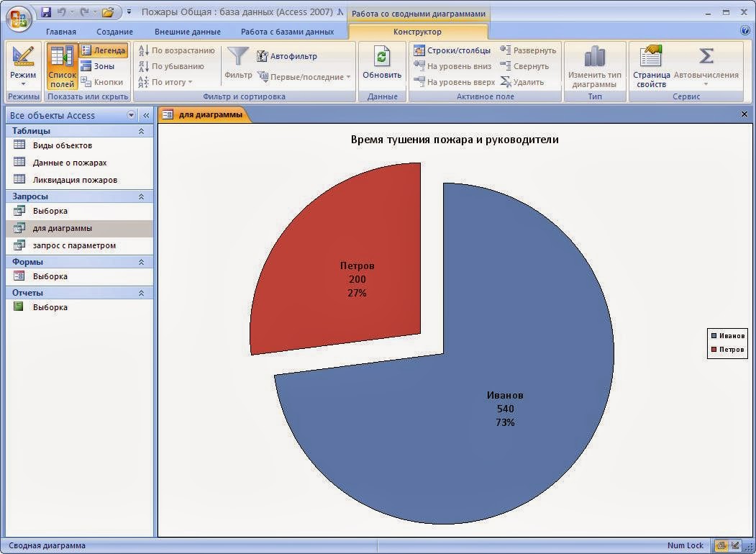
Task: Click the Иванов legend color swatch
Action: [714, 336]
